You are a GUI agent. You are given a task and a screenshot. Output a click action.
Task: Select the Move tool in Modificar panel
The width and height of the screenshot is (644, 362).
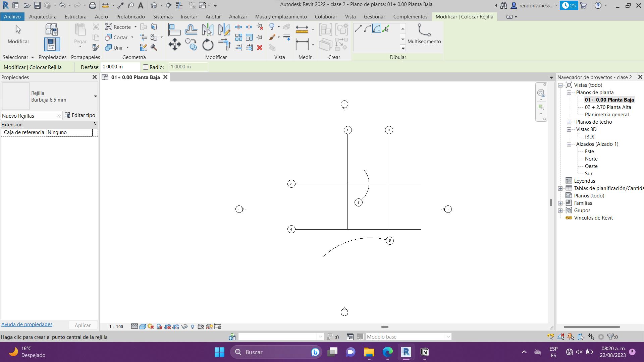174,45
